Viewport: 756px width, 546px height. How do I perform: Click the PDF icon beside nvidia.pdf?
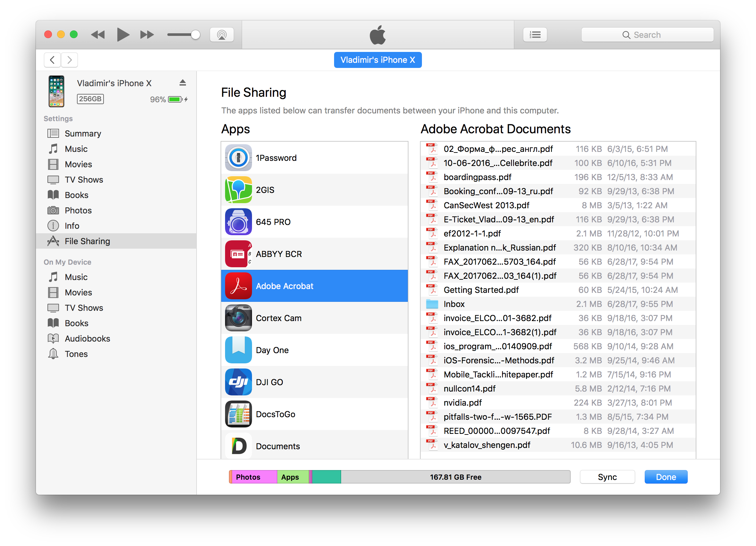[432, 402]
